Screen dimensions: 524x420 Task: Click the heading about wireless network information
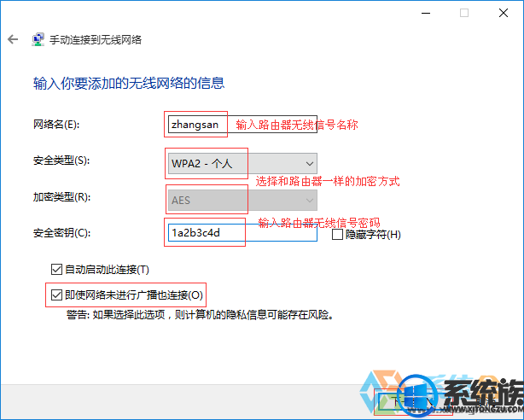[x=129, y=83]
